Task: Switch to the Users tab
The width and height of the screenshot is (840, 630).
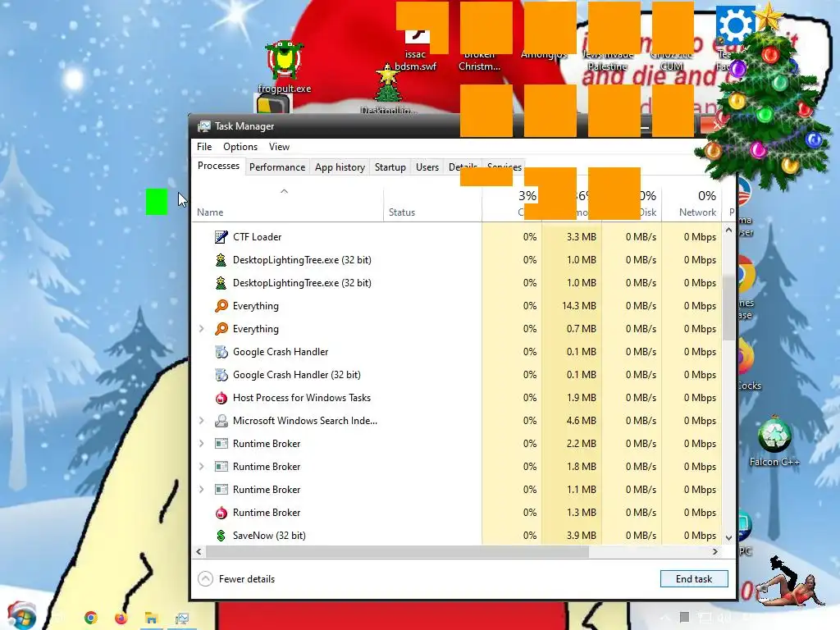Action: pos(427,167)
